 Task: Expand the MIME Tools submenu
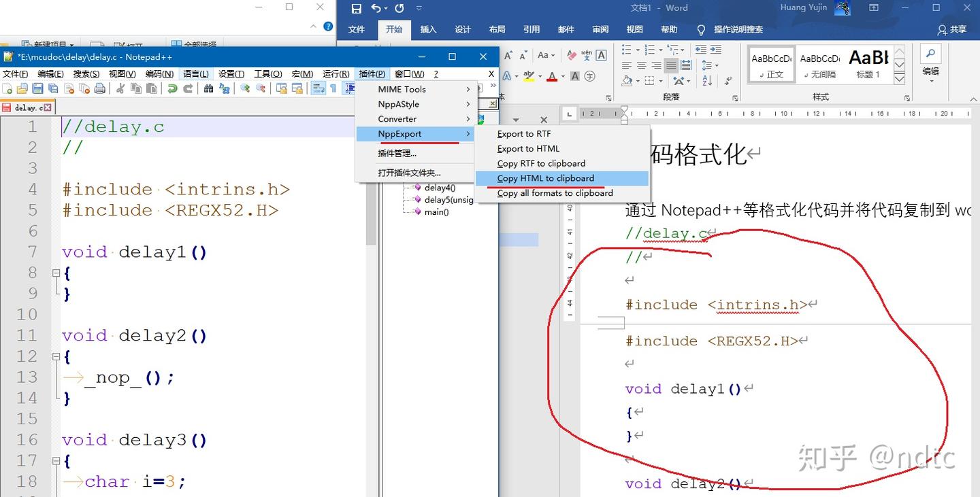[415, 89]
